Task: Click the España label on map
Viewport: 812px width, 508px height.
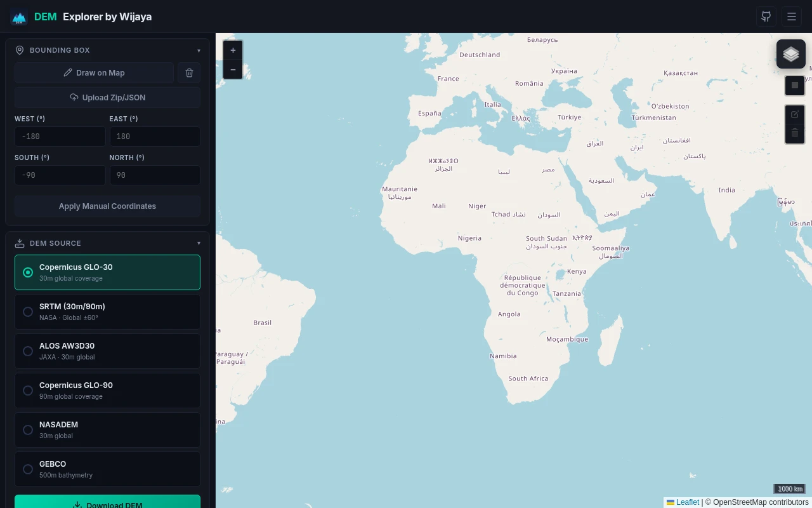Action: (429, 114)
